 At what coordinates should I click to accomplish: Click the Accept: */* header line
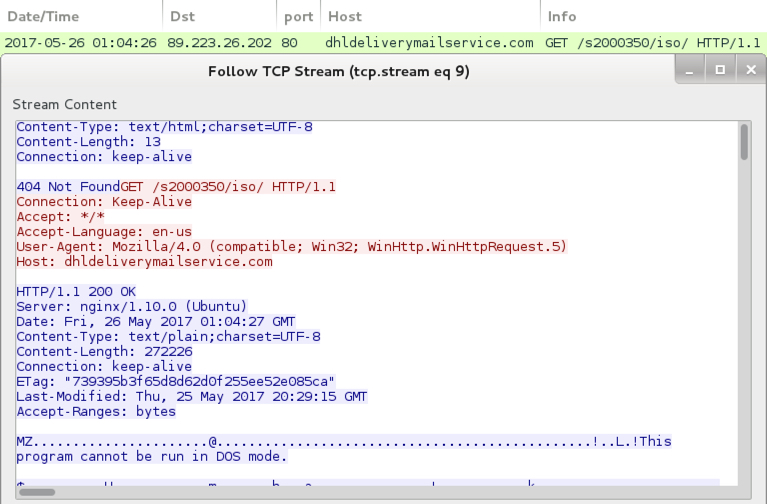pyautogui.click(x=60, y=217)
